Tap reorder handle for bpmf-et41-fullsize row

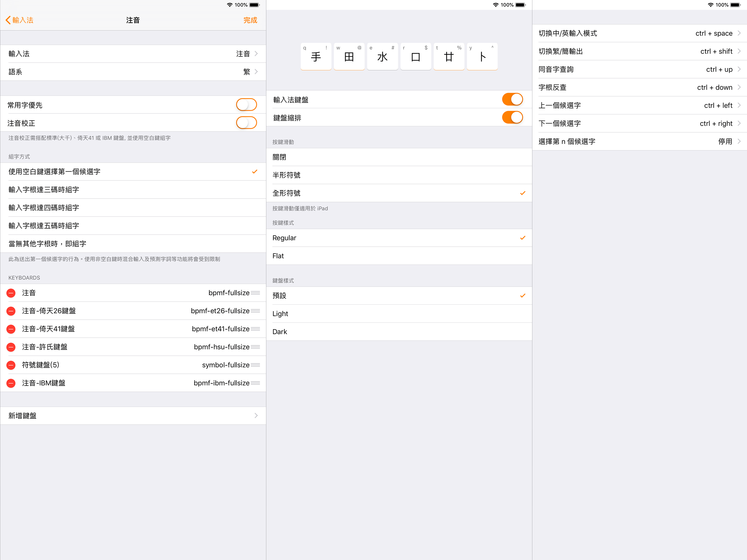256,329
